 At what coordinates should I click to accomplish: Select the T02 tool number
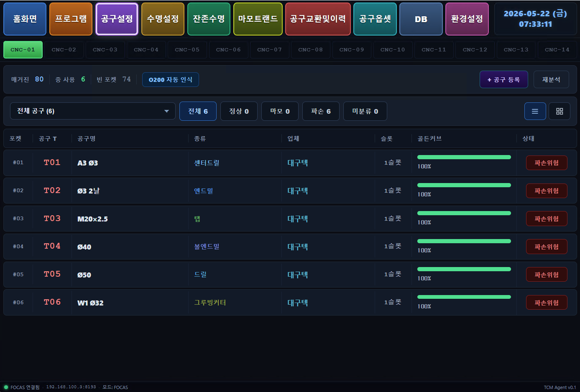pos(52,191)
